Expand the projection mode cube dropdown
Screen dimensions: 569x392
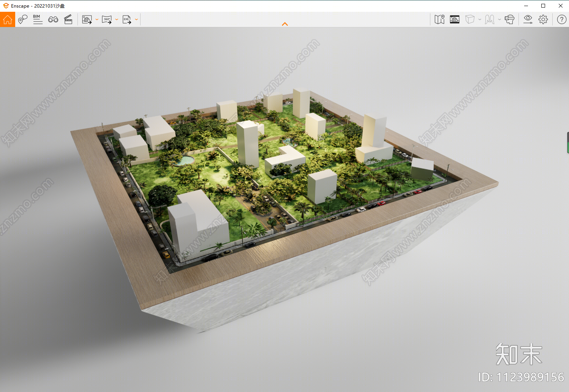pyautogui.click(x=480, y=20)
